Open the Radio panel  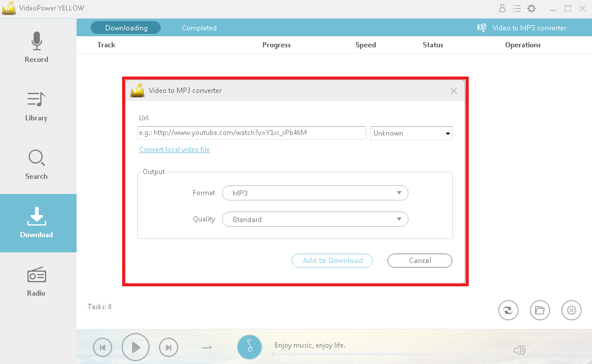[x=36, y=282]
